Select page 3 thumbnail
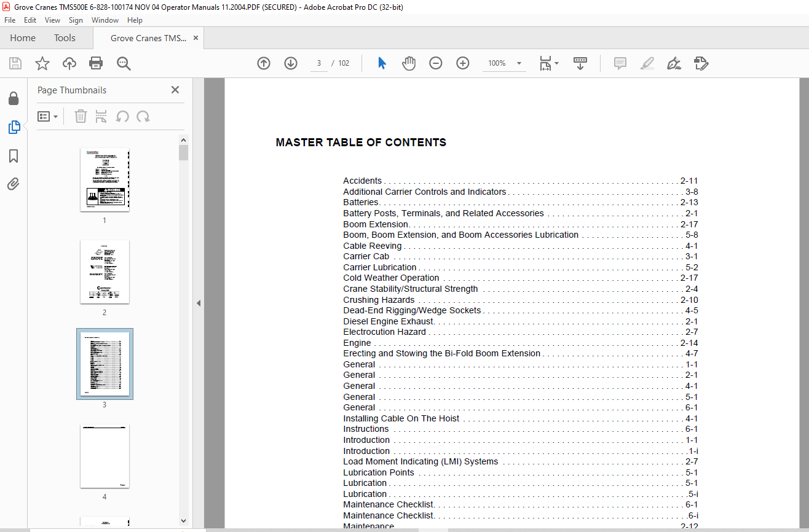809x532 pixels. [x=105, y=364]
